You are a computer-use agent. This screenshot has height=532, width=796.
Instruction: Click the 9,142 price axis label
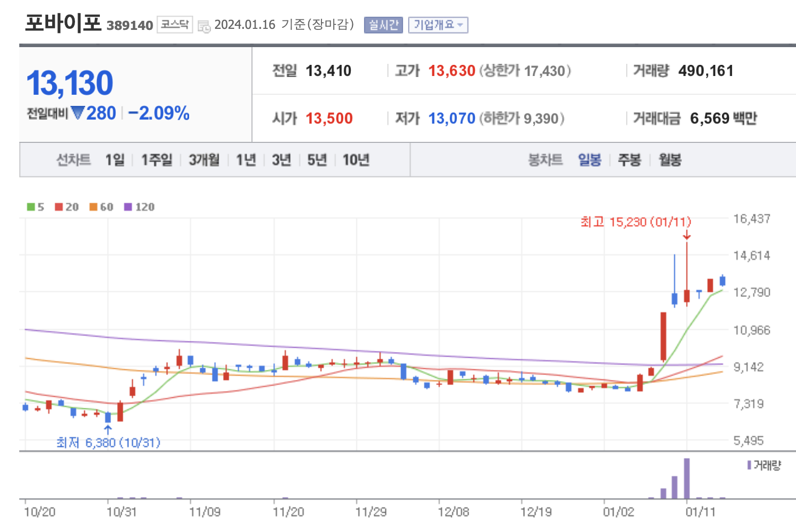click(748, 367)
